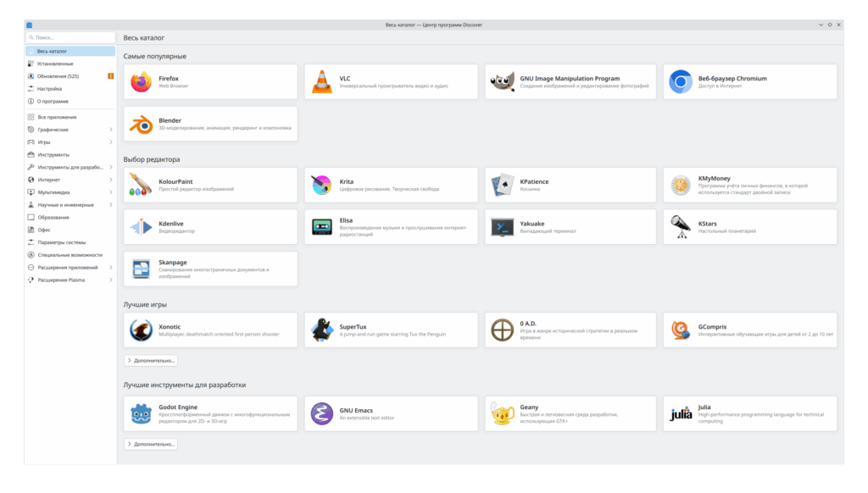Click the Kdenlive app icon

pyautogui.click(x=142, y=227)
